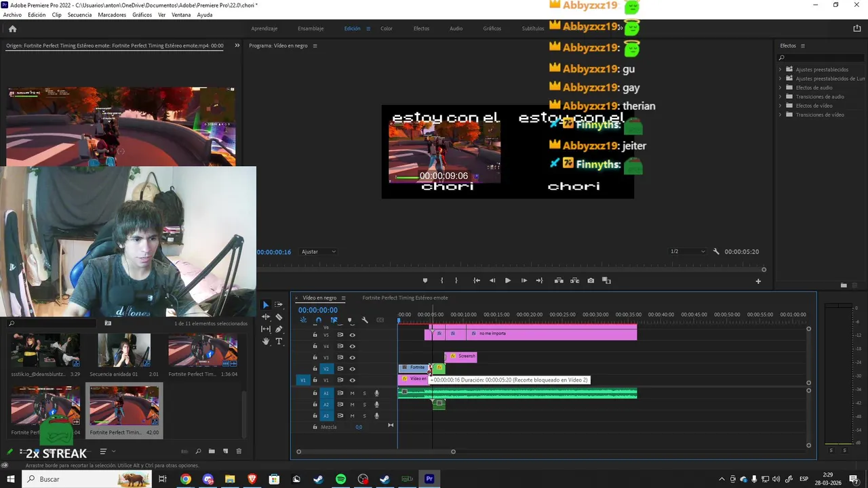Open playback resolution 1/2 dropdown
Image resolution: width=868 pixels, height=488 pixels.
(688, 251)
